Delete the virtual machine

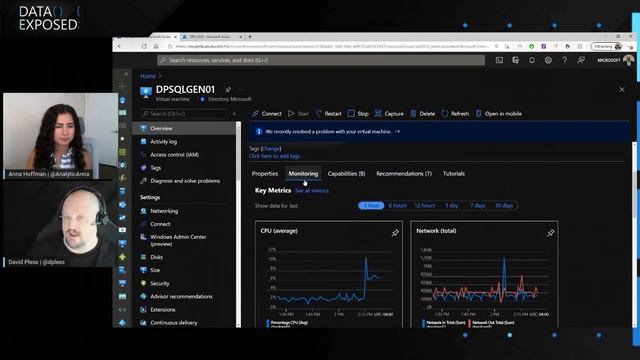tap(423, 113)
